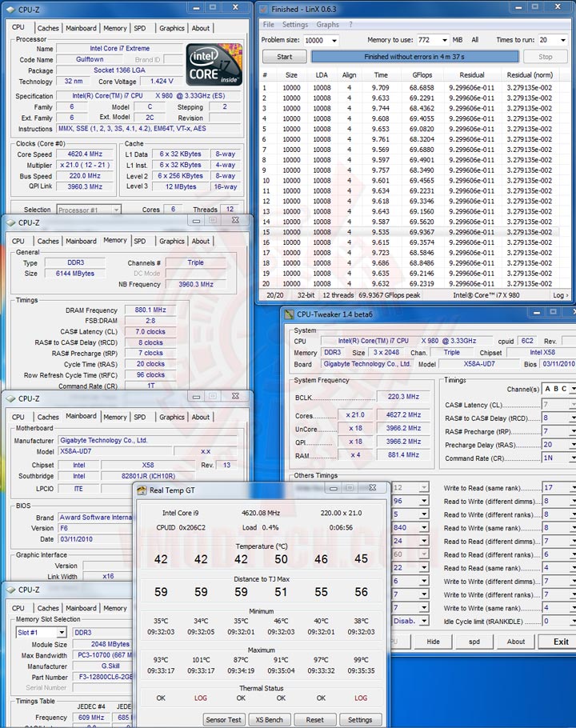The image size is (576, 728).
Task: Open Graphics tab in processor CPU-Z window
Action: click(172, 28)
